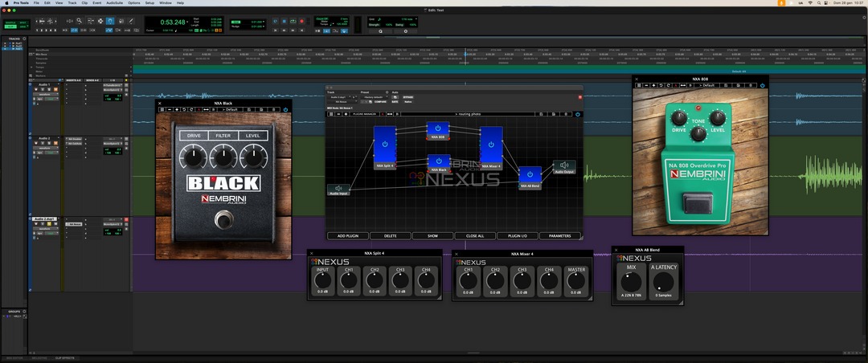Click INPUT knob in NXA Split 4
868x363 pixels.
322,280
